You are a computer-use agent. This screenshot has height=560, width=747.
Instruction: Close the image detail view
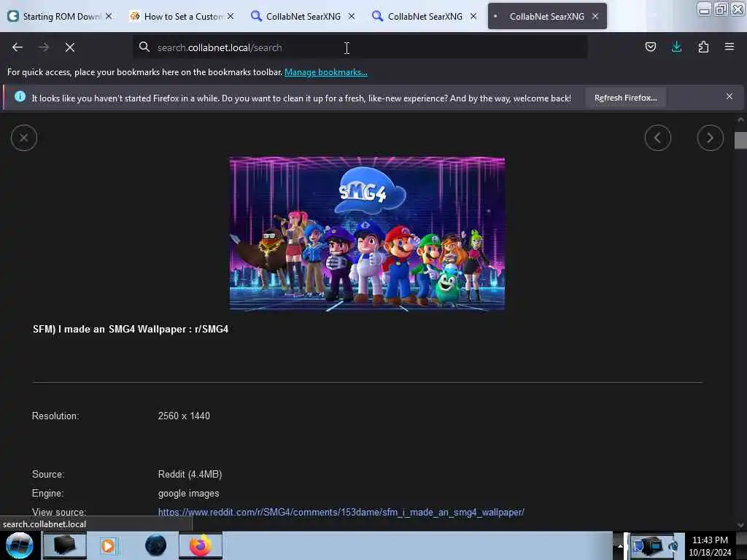tap(24, 138)
